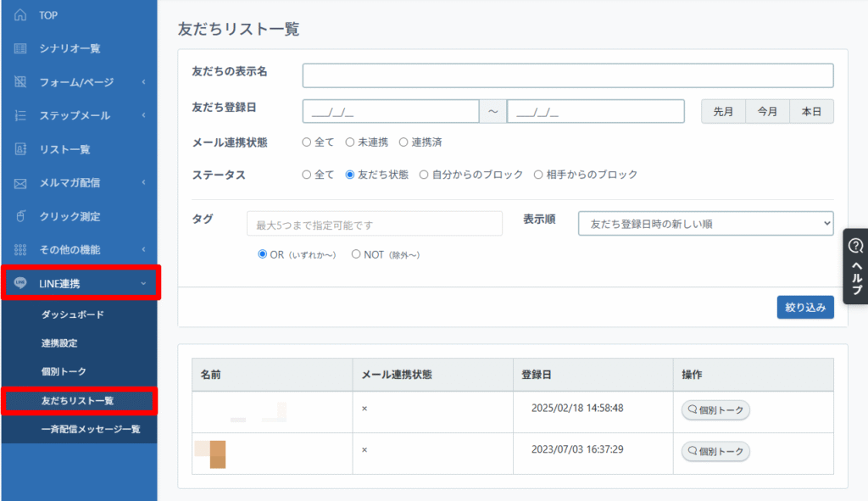868x501 pixels.
Task: Click the シナリオ一覧 list icon
Action: [20, 48]
